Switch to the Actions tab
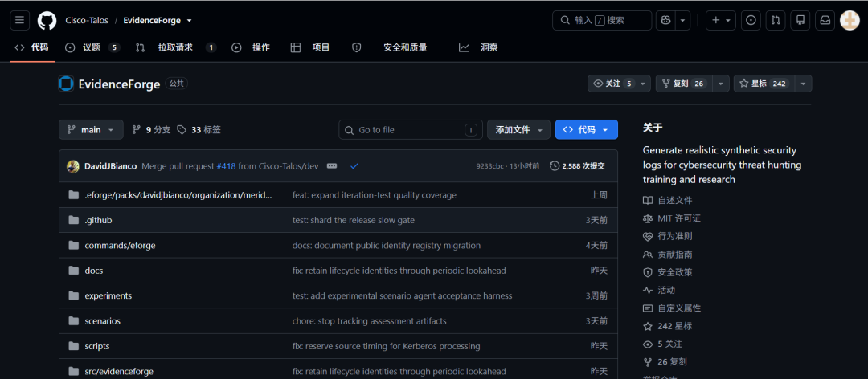This screenshot has width=868, height=379. pyautogui.click(x=251, y=47)
